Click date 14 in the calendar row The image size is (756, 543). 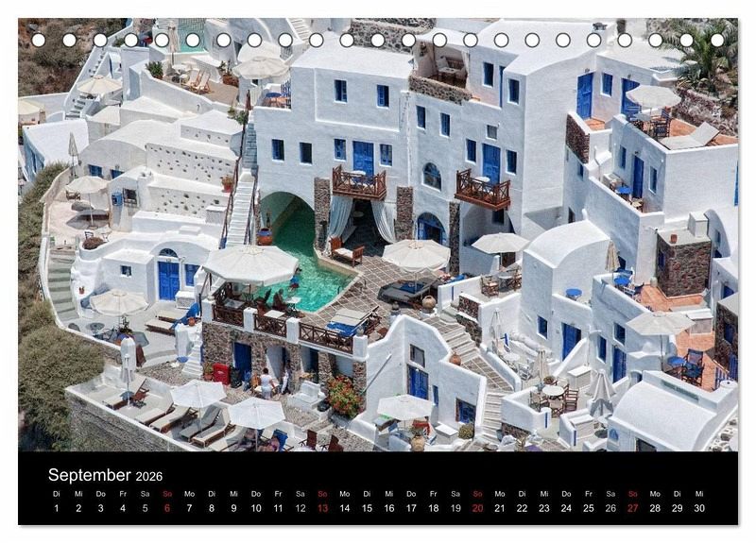pos(345,508)
